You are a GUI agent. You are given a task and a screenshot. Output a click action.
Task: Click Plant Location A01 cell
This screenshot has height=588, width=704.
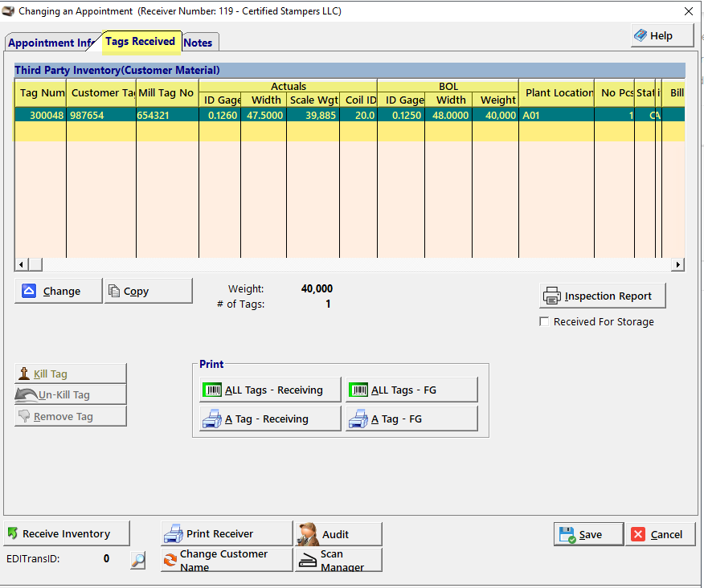coord(556,115)
